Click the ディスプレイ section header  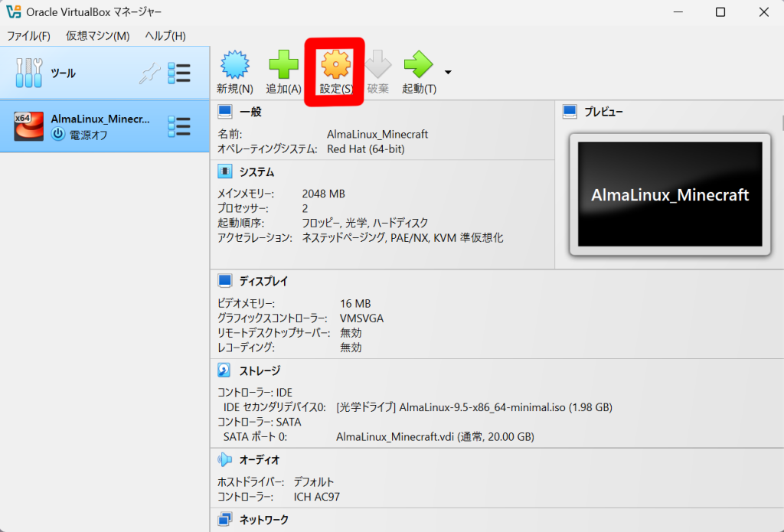[263, 281]
